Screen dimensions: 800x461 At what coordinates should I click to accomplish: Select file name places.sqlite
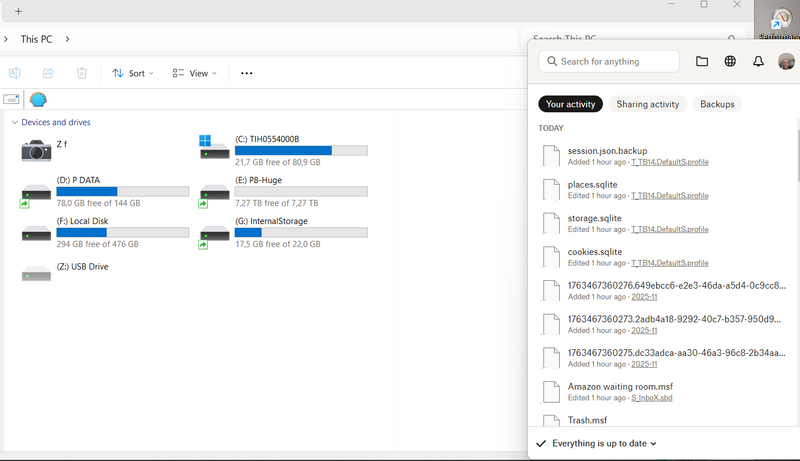[592, 185]
